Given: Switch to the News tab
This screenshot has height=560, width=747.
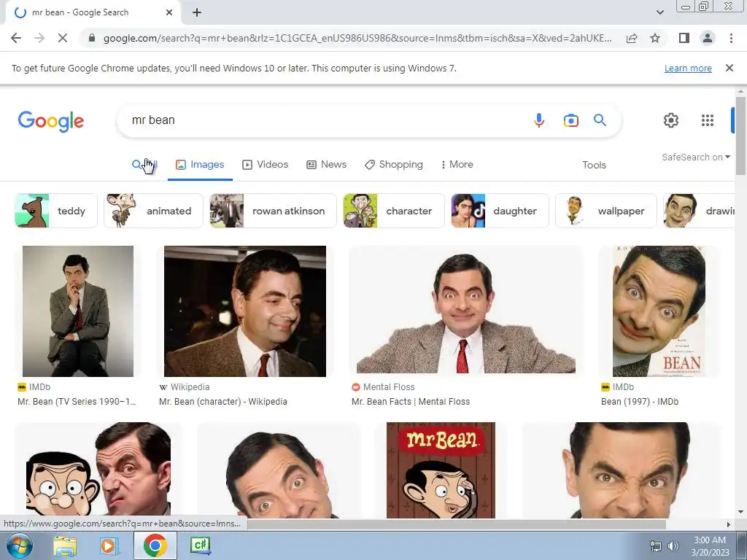Looking at the screenshot, I should click(x=326, y=164).
